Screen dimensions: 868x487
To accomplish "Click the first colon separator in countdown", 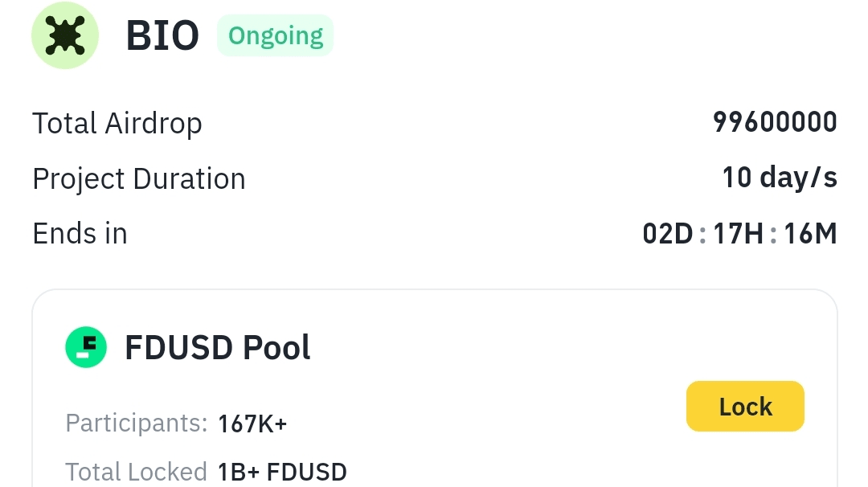I will (703, 235).
